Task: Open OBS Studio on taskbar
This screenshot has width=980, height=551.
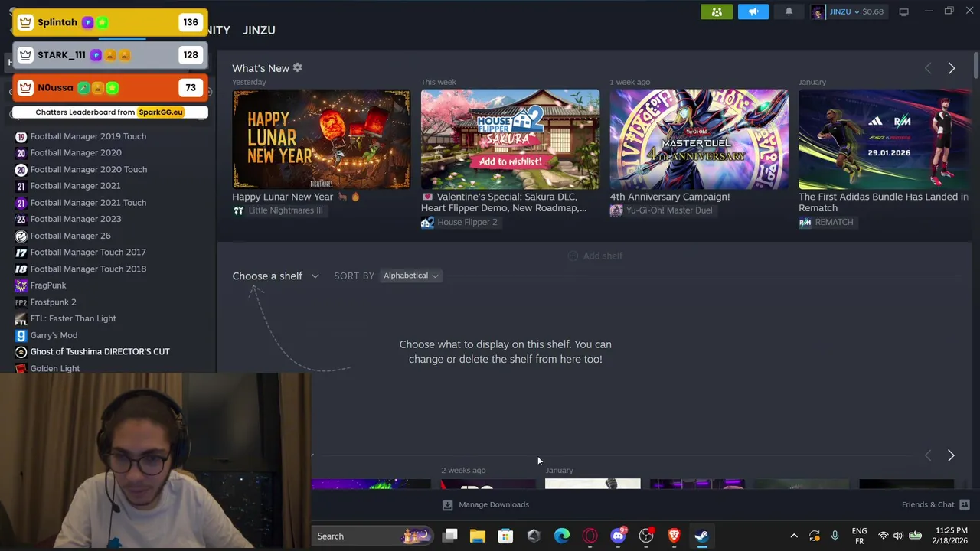Action: 646,536
